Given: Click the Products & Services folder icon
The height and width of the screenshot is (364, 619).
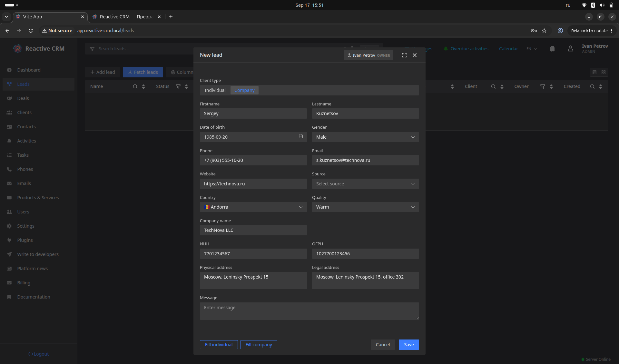Looking at the screenshot, I should tap(9, 198).
